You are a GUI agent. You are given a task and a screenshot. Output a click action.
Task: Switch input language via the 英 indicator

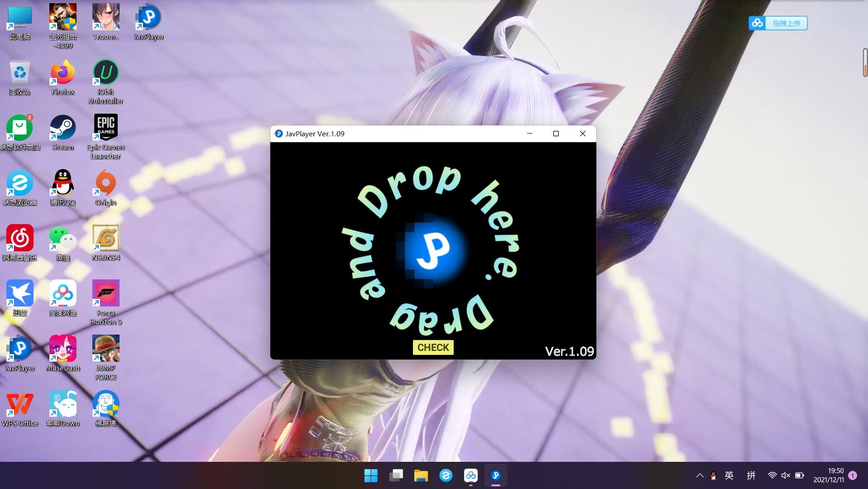coord(729,475)
